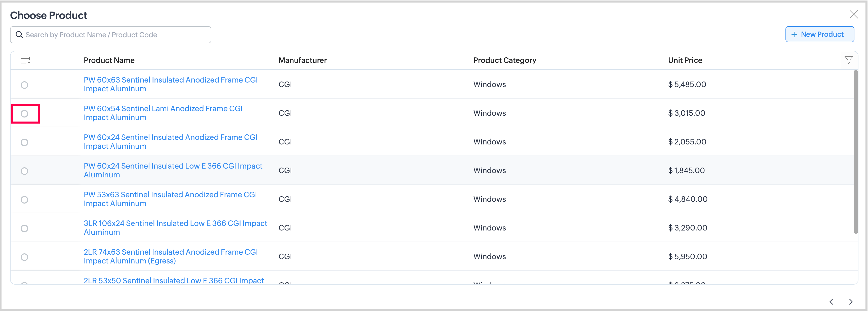Select PW 60x63 Sentinel Insulated radio button
Screen dimensions: 868x311
(x=24, y=85)
